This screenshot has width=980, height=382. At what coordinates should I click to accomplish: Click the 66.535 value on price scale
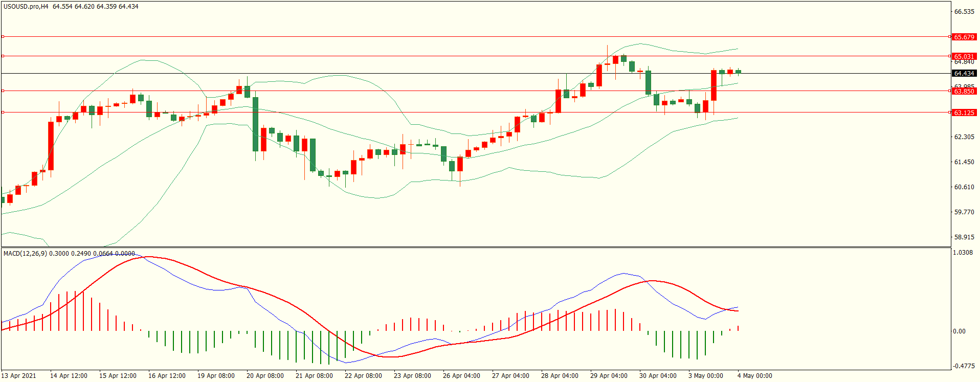pos(964,12)
